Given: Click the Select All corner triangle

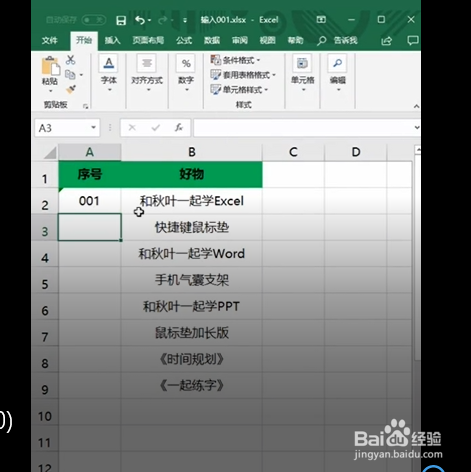Looking at the screenshot, I should click(x=50, y=153).
